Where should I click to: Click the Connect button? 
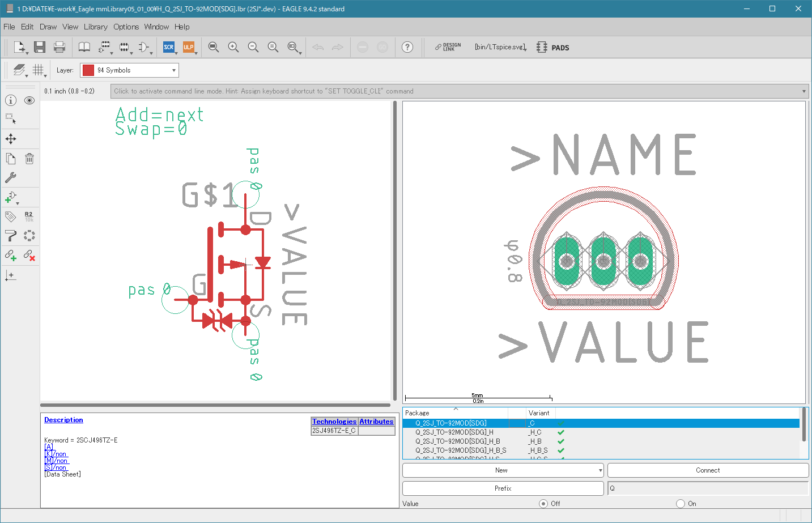pos(708,470)
